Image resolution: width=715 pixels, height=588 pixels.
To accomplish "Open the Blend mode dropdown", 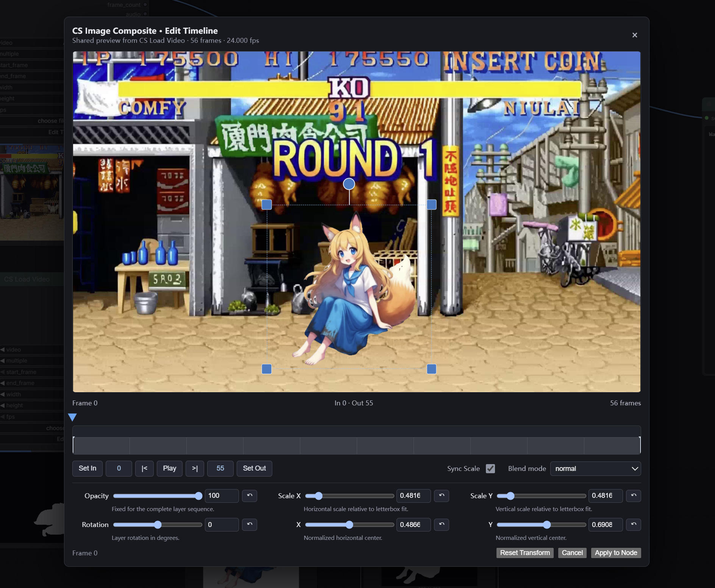I will coord(595,469).
